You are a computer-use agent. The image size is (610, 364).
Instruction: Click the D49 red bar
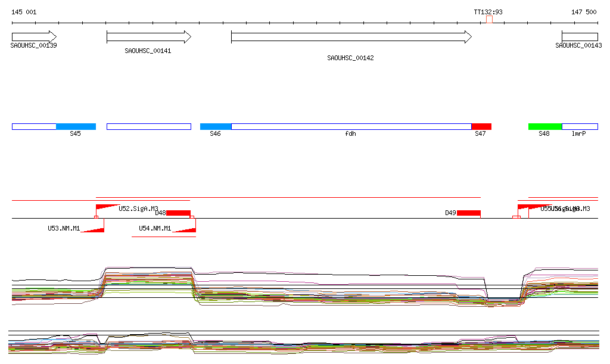[x=469, y=213]
